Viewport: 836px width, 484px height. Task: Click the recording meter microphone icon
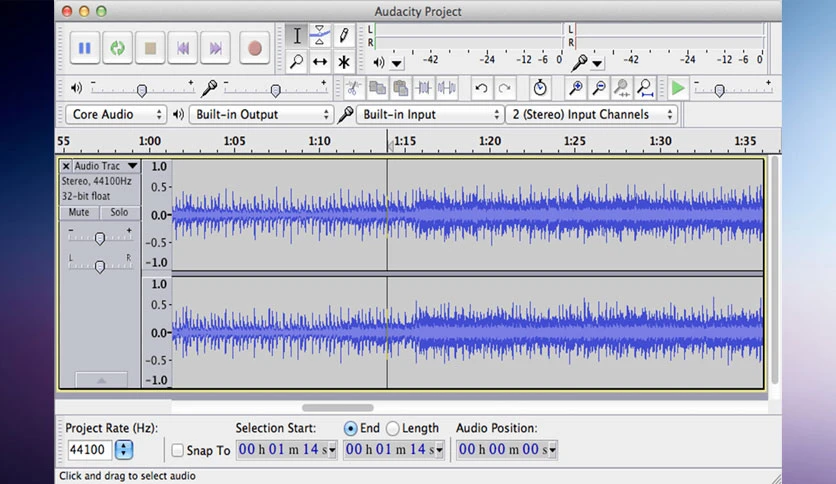(579, 63)
